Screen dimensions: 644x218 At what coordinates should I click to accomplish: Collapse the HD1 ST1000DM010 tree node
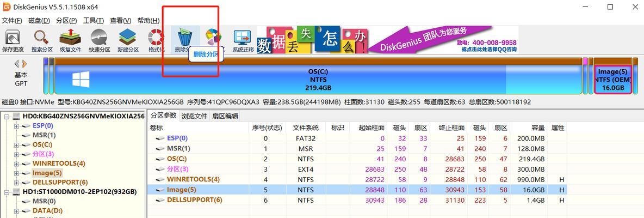click(7, 192)
